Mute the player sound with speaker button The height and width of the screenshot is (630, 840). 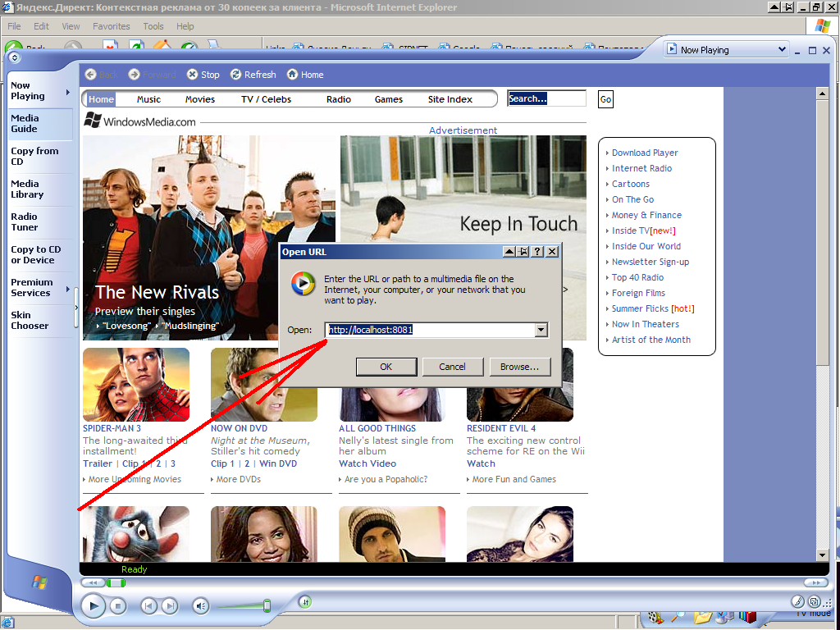[201, 606]
